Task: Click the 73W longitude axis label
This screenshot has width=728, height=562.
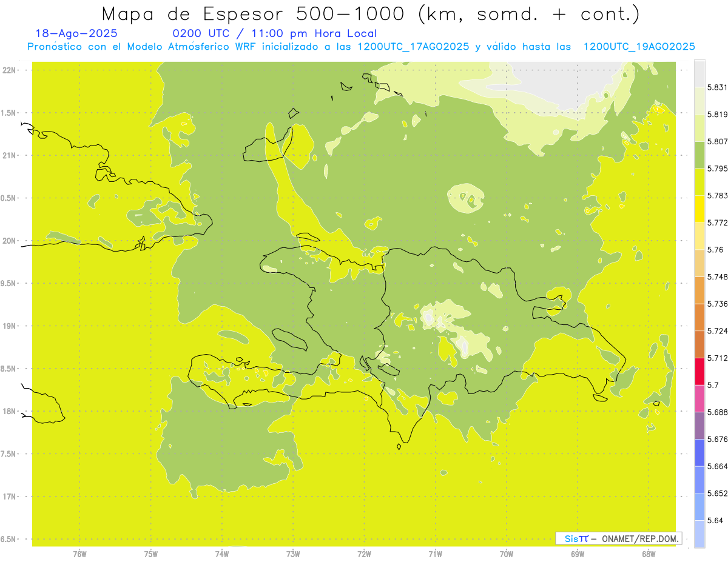Action: point(293,554)
